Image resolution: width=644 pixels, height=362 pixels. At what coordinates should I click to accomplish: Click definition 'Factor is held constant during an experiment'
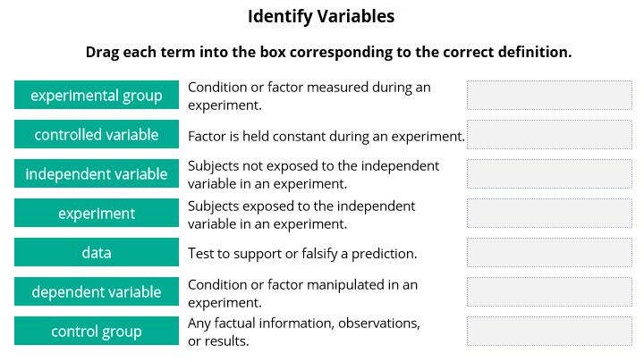(326, 136)
